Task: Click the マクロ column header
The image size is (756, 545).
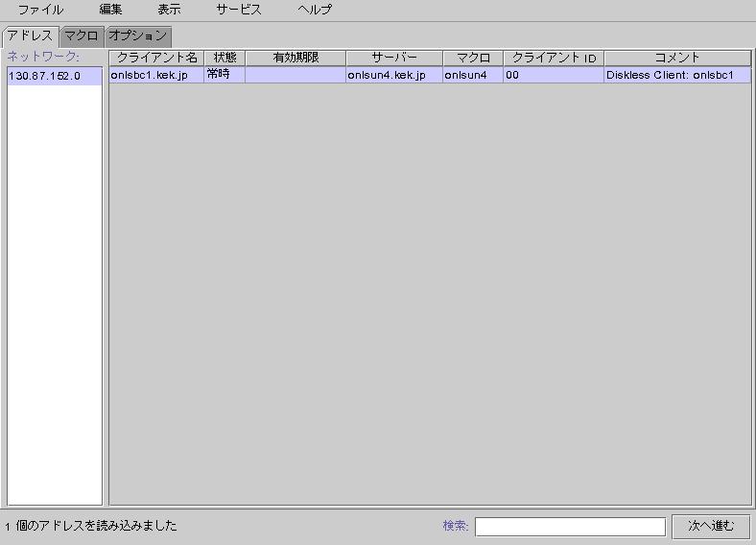Action: coord(473,58)
